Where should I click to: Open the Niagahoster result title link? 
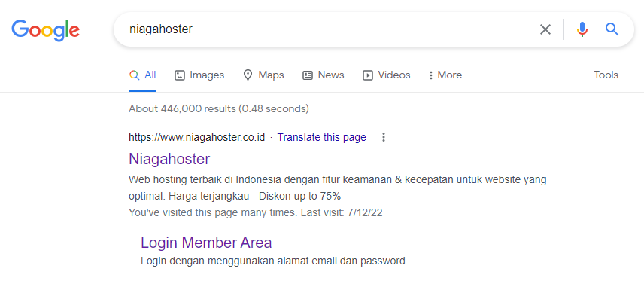(x=169, y=159)
